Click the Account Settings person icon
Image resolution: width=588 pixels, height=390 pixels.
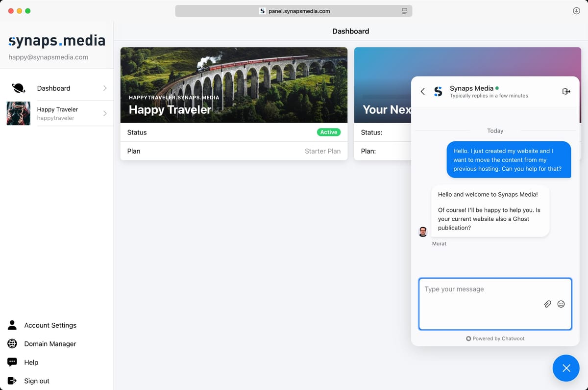click(12, 325)
